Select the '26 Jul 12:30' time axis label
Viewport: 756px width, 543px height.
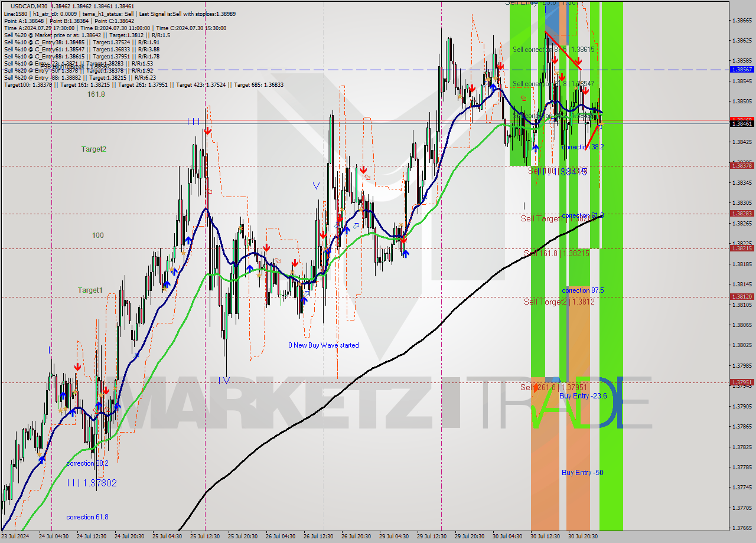(x=318, y=537)
